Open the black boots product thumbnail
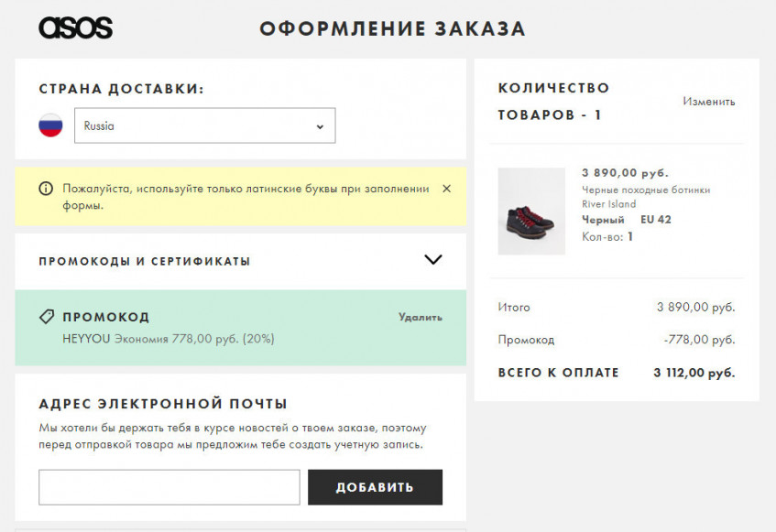This screenshot has width=776, height=532. [531, 211]
